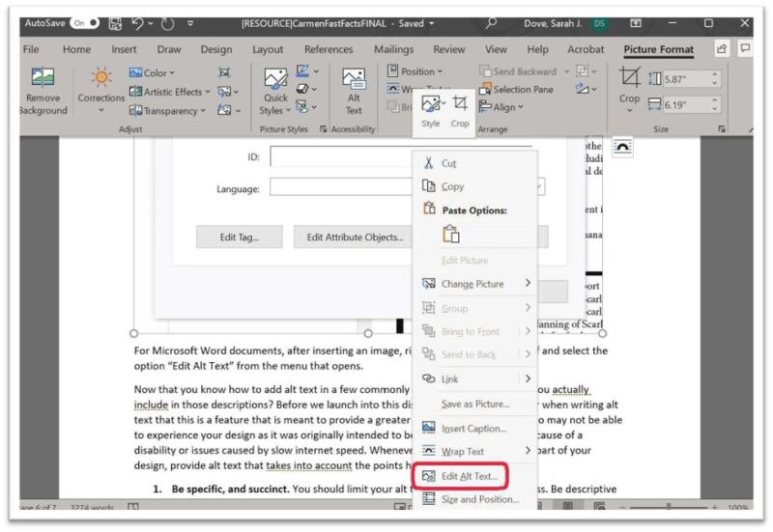Open the Artistic Effects dropdown
773x532 pixels.
coord(169,92)
